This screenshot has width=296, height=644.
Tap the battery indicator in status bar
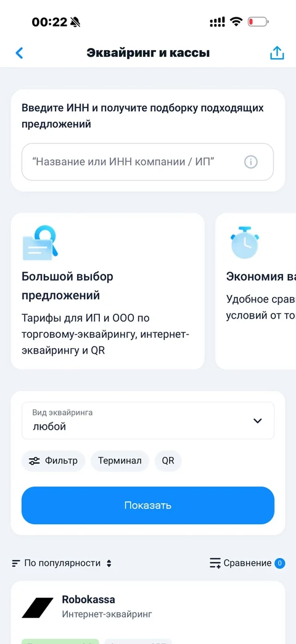click(258, 22)
